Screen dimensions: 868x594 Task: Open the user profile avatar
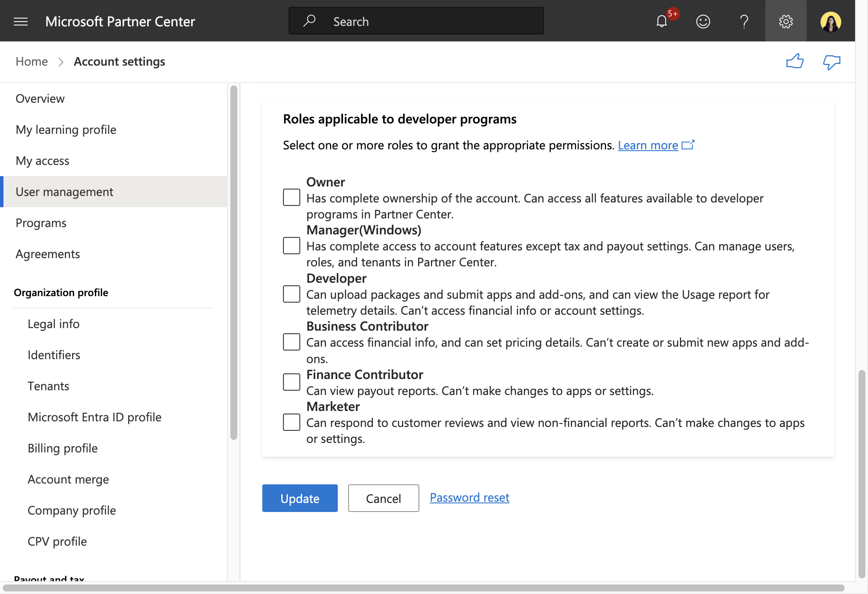(831, 22)
